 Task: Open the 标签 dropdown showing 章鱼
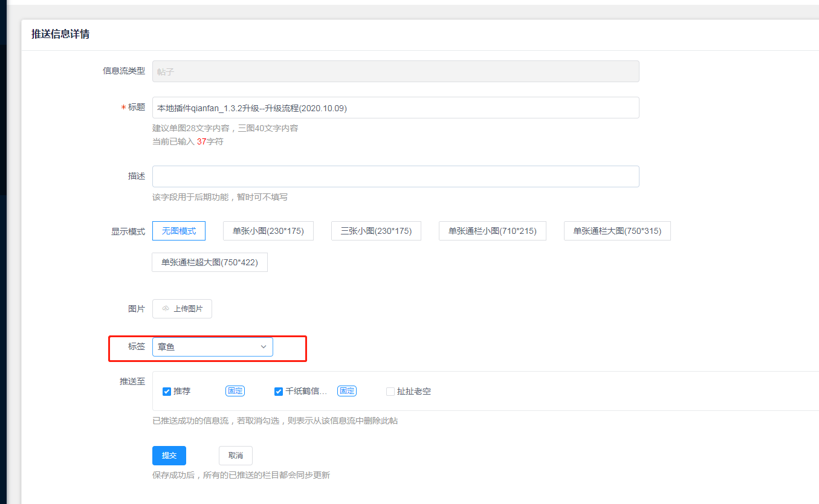point(213,347)
